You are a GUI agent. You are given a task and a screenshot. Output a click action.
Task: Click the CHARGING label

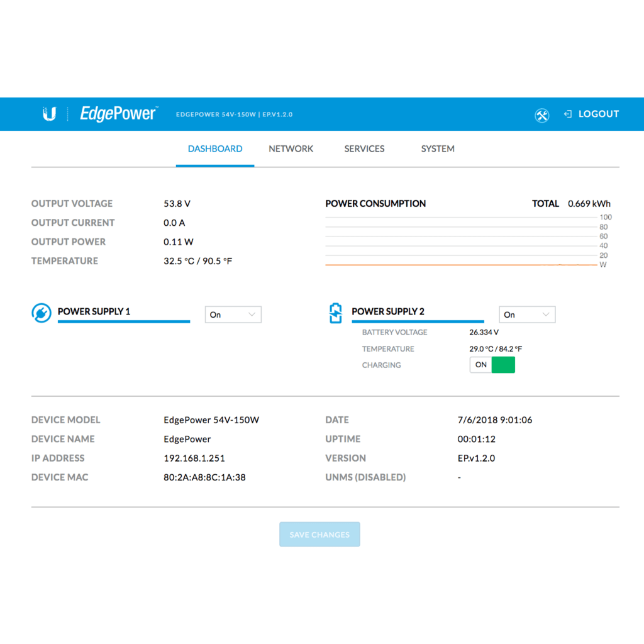(x=381, y=365)
